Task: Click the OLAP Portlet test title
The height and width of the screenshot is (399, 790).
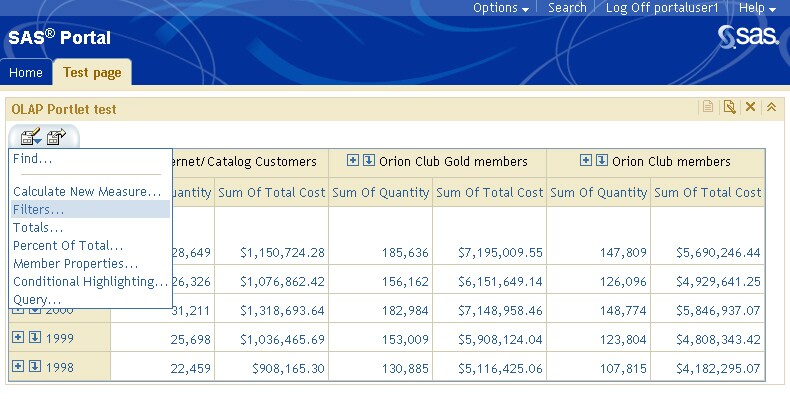Action: [63, 109]
